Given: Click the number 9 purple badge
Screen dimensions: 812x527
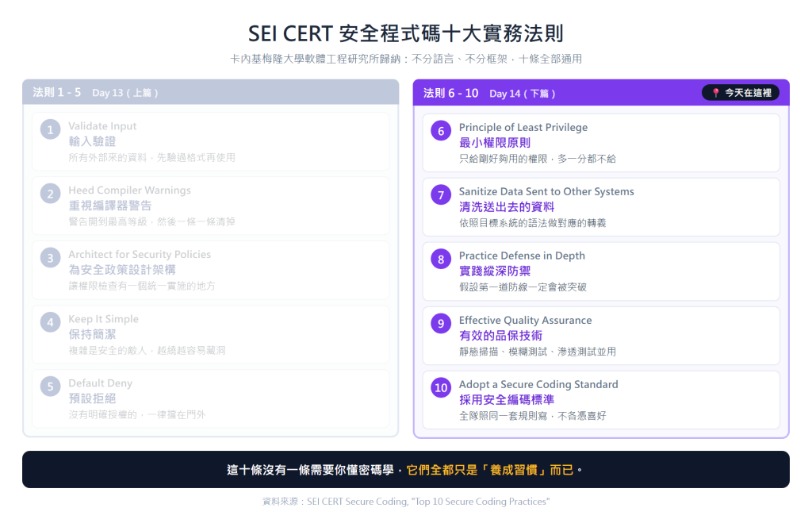Looking at the screenshot, I should coord(441,323).
